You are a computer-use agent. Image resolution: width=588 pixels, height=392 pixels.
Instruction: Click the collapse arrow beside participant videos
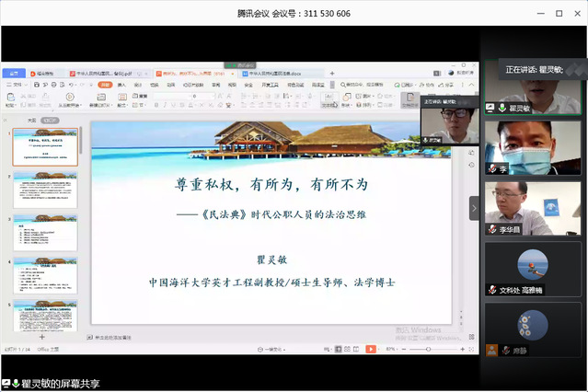coord(474,207)
